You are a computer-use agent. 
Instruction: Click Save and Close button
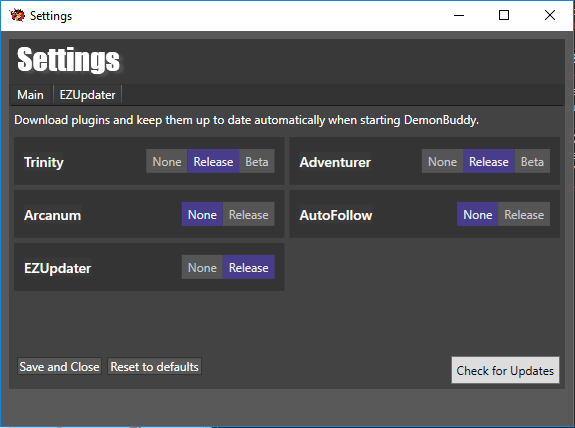point(59,366)
